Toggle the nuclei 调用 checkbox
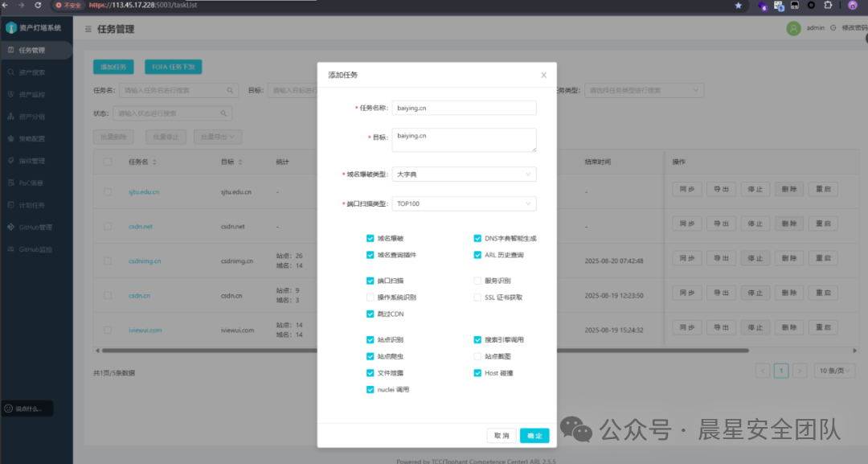Screen dimensions: 868x464 (370, 389)
